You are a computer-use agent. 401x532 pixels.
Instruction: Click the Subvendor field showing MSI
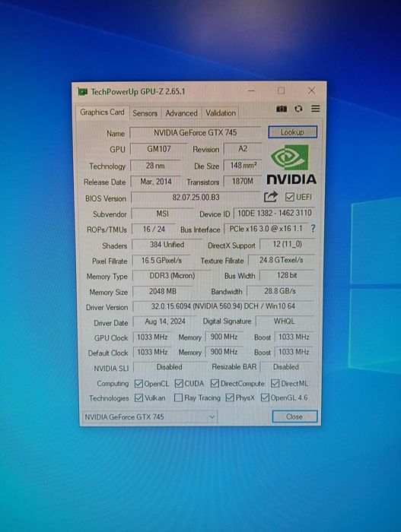click(162, 214)
